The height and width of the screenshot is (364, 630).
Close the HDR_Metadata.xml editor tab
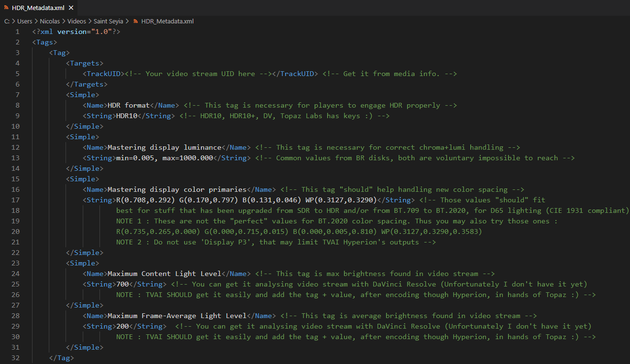(71, 8)
